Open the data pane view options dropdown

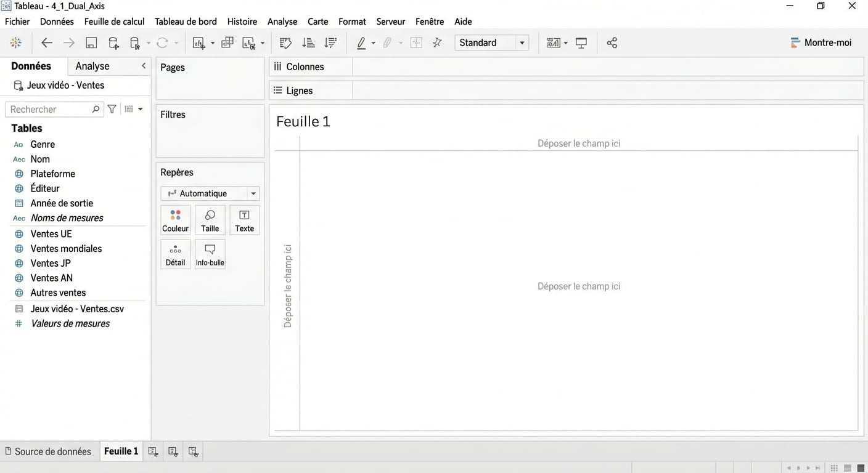pyautogui.click(x=134, y=109)
